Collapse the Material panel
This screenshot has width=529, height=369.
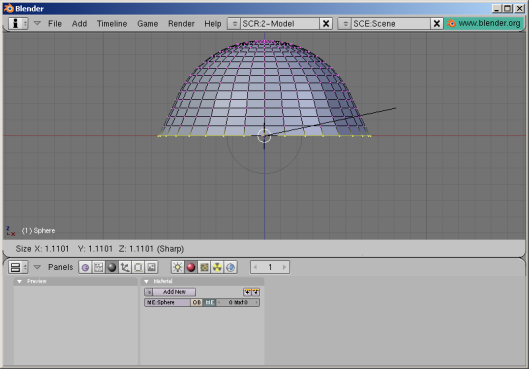pyautogui.click(x=146, y=281)
